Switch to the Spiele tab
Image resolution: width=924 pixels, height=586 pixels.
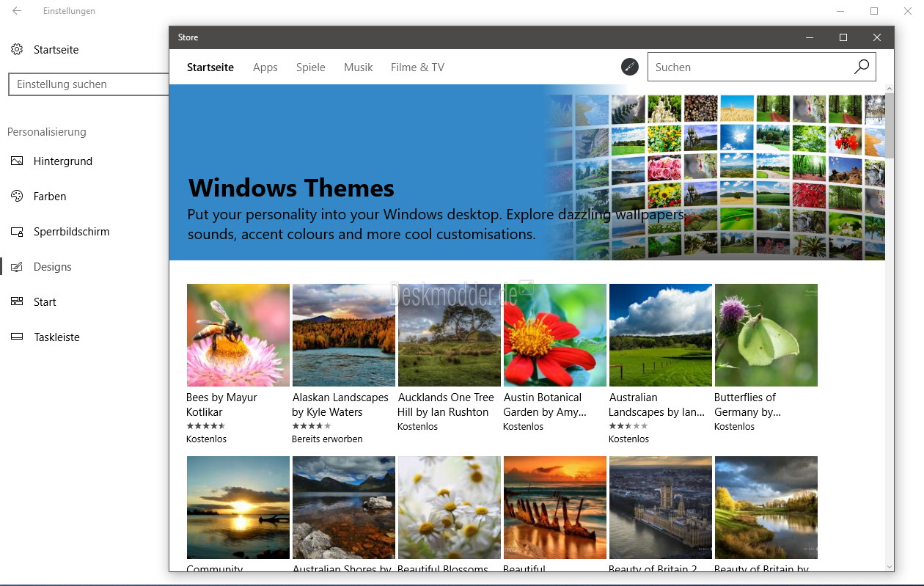point(311,67)
